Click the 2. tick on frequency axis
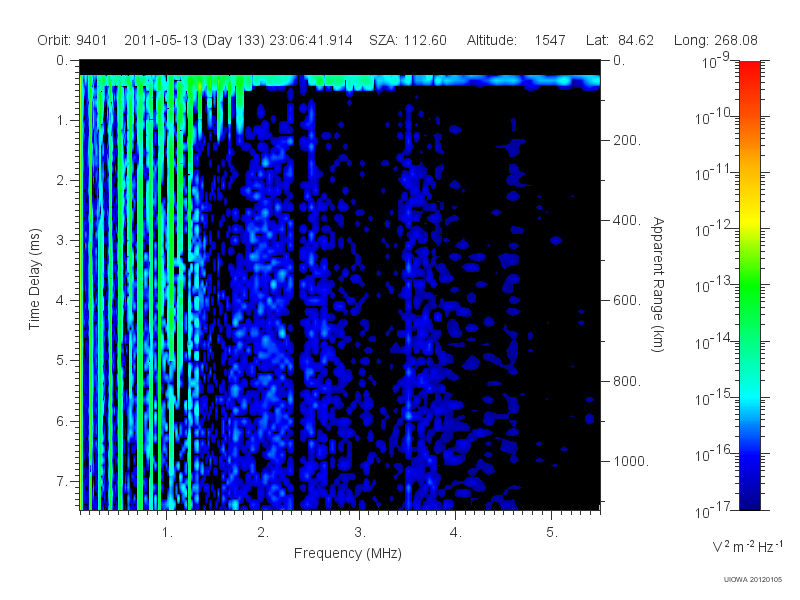The width and height of the screenshot is (800, 600). click(x=263, y=533)
